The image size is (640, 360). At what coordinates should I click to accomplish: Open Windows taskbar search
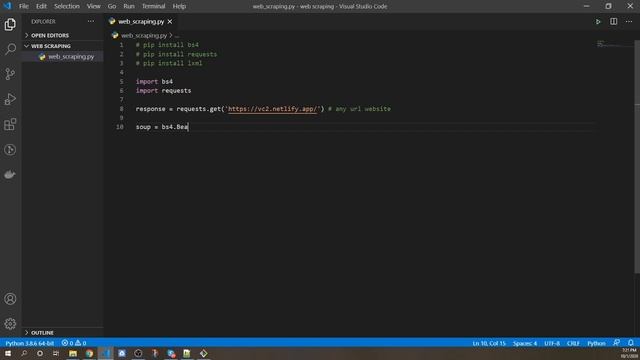[x=24, y=353]
